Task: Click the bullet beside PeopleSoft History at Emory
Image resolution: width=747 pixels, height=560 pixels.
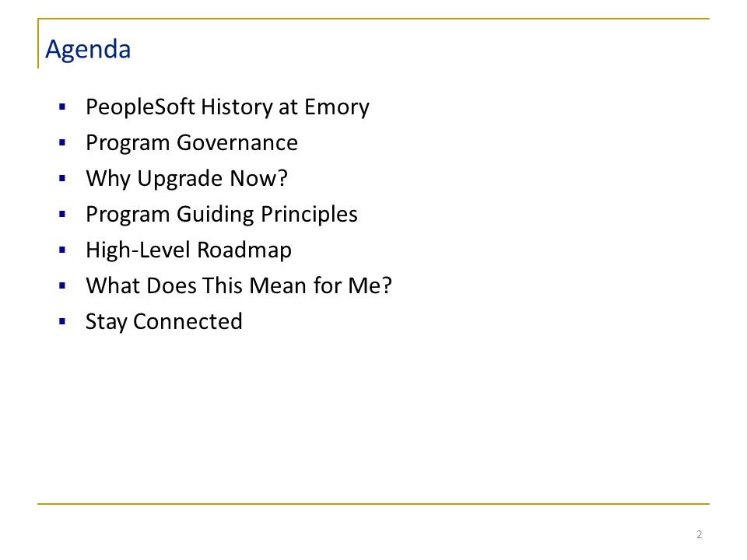Action: coord(62,107)
